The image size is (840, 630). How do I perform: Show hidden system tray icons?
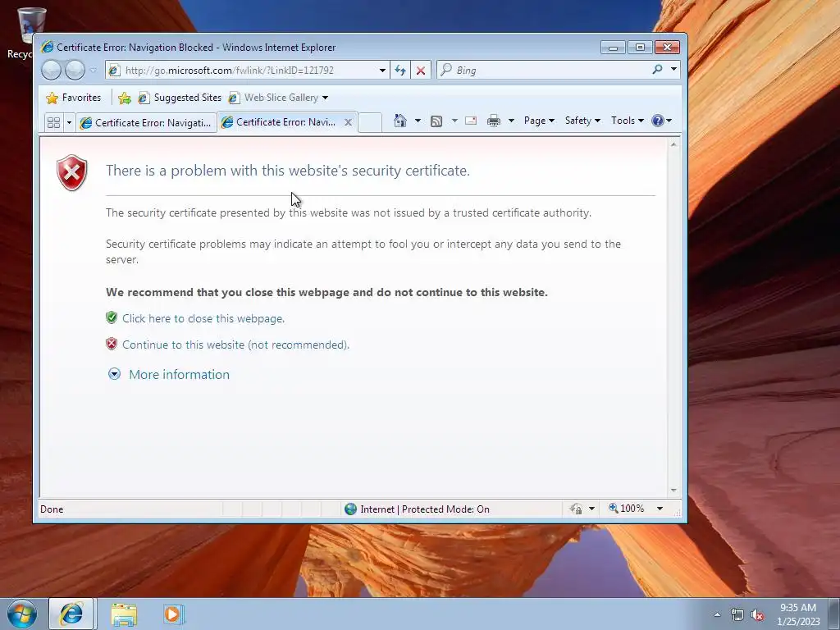click(x=717, y=614)
